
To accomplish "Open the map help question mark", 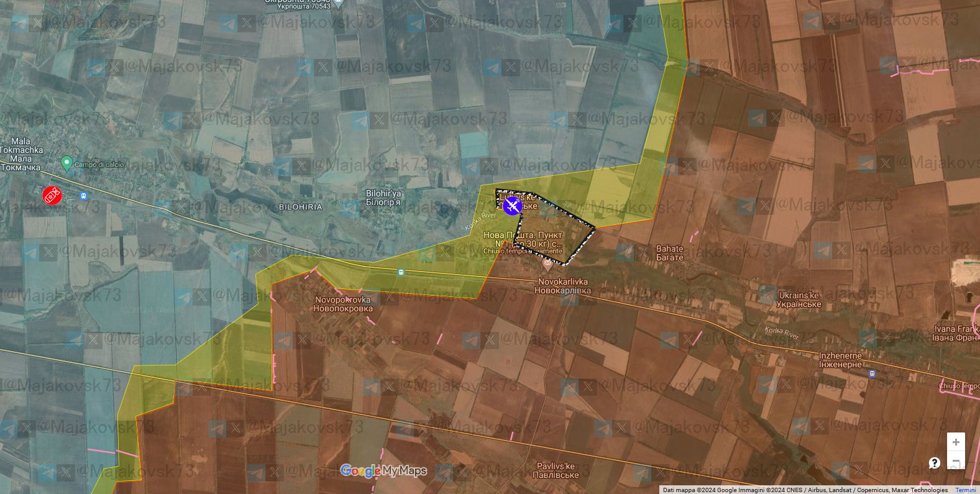I will [934, 463].
